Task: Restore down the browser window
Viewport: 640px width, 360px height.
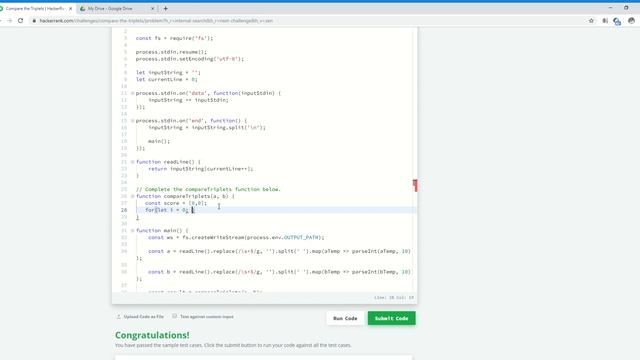Action: [x=626, y=8]
